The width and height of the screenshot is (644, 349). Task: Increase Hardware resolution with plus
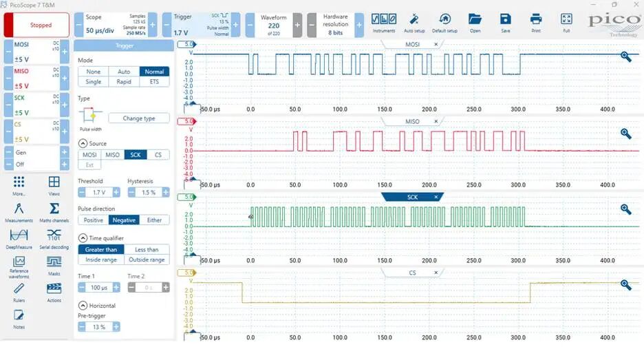click(x=359, y=25)
